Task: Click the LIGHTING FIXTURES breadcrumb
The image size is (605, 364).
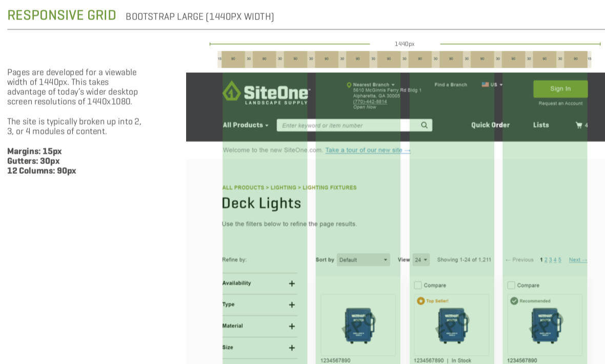Action: [330, 188]
